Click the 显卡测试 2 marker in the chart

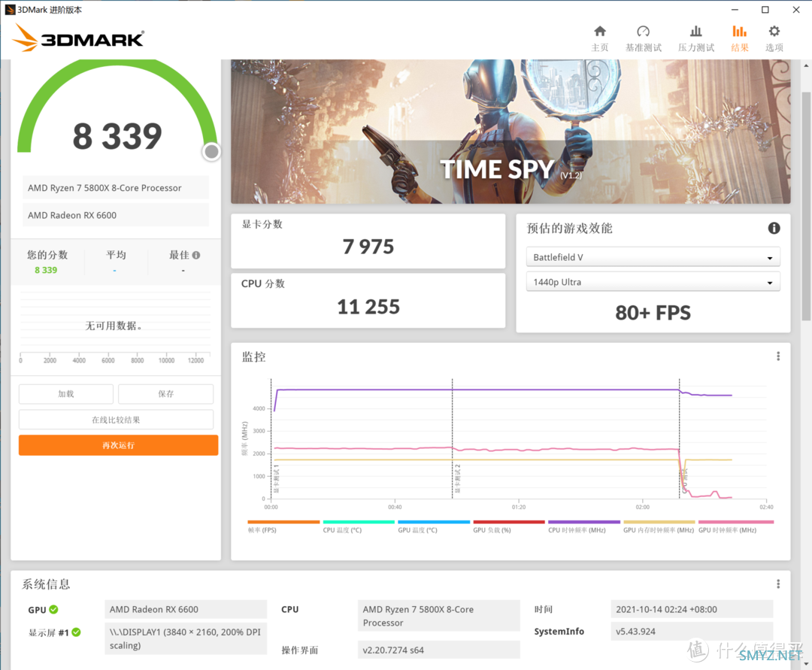click(x=458, y=478)
